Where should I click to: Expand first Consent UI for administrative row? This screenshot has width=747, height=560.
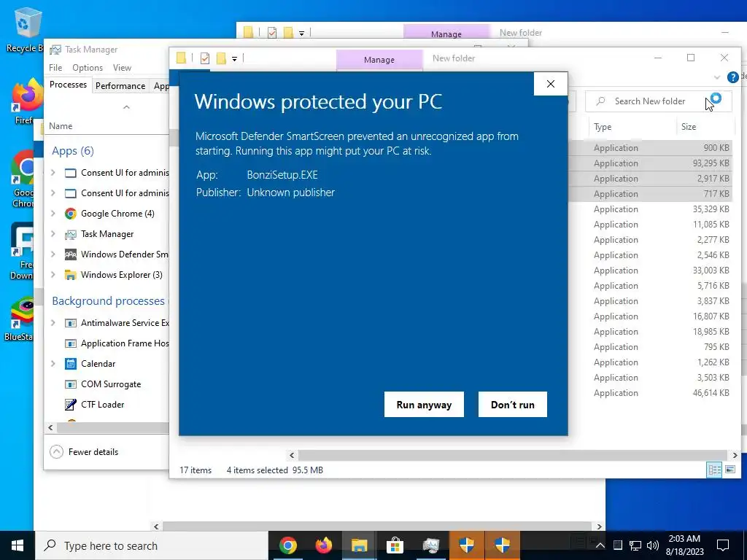point(53,172)
